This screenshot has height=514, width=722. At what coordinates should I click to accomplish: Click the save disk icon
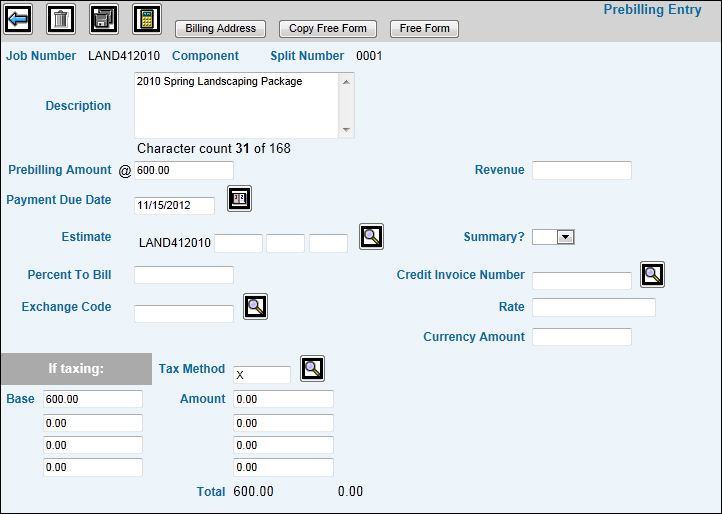104,19
